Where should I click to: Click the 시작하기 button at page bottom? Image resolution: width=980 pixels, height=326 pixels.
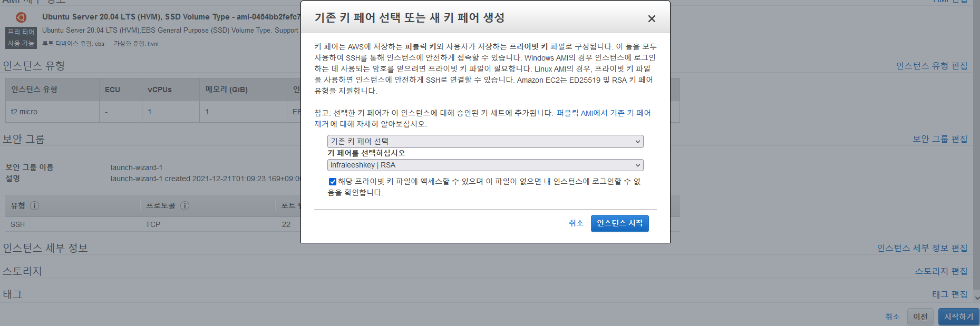click(x=958, y=317)
